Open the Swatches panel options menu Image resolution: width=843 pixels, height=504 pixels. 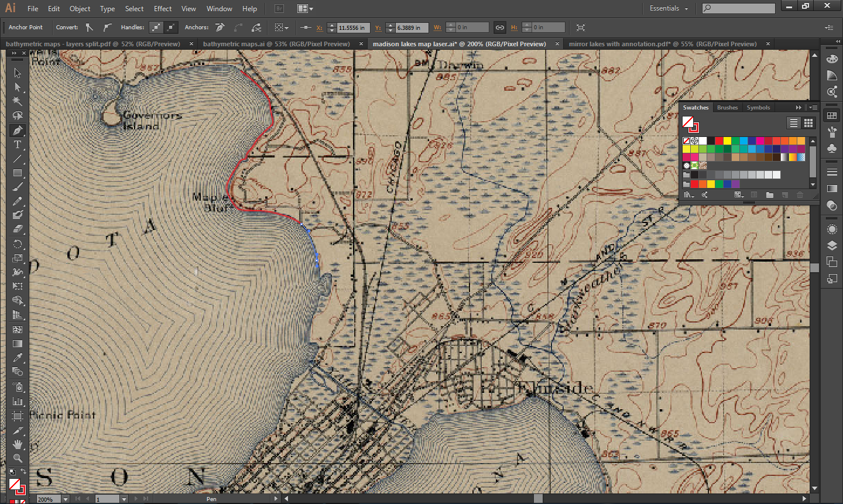point(813,108)
